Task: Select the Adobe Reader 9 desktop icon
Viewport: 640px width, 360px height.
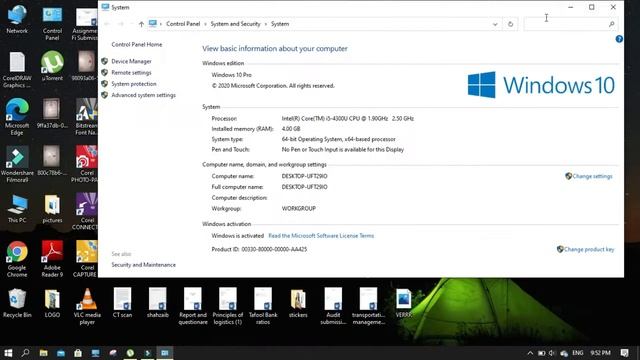Action: [x=52, y=259]
